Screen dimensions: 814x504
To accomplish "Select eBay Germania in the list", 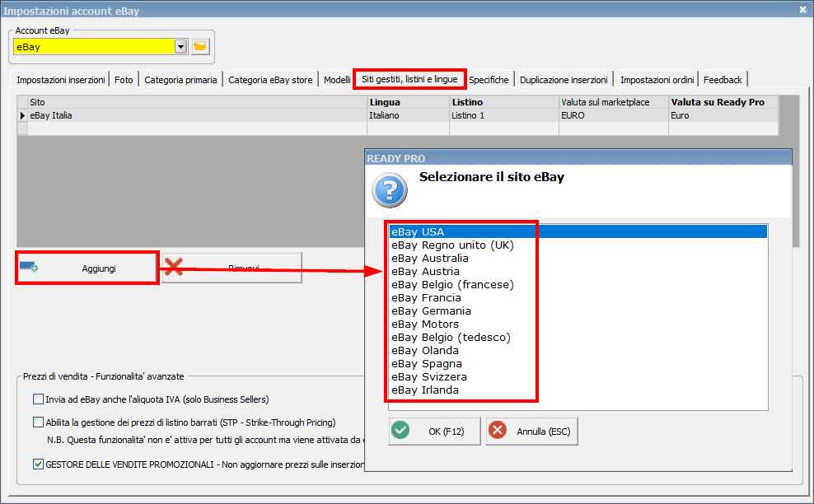I will click(x=578, y=311).
